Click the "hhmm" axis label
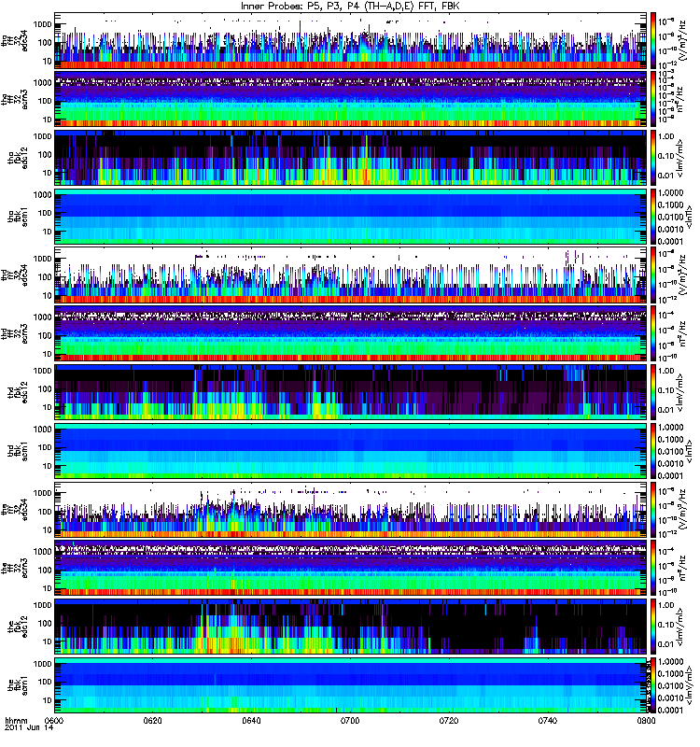700x747 pixels. tap(16, 721)
